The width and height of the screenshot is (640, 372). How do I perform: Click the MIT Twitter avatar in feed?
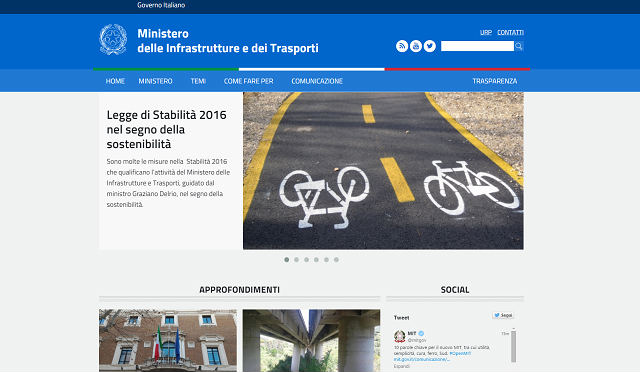point(399,336)
